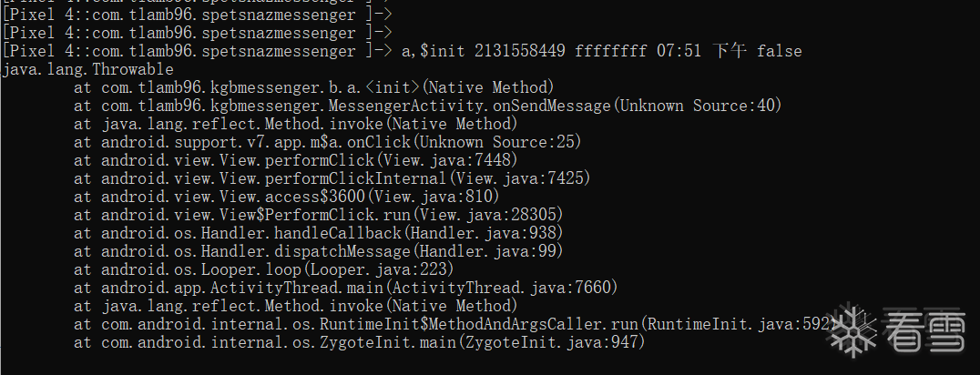Click the false value at prompt end

click(779, 51)
